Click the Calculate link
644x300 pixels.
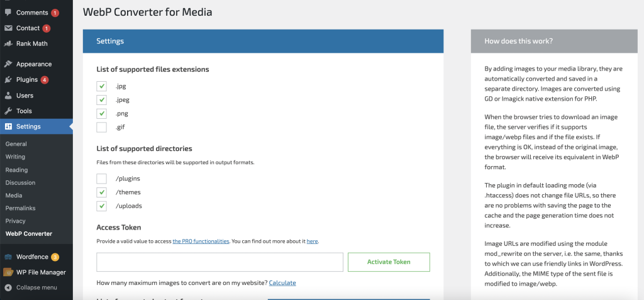pyautogui.click(x=282, y=283)
